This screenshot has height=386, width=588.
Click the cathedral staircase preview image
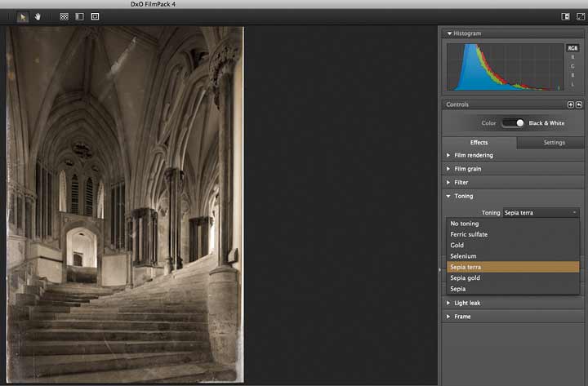[125, 205]
